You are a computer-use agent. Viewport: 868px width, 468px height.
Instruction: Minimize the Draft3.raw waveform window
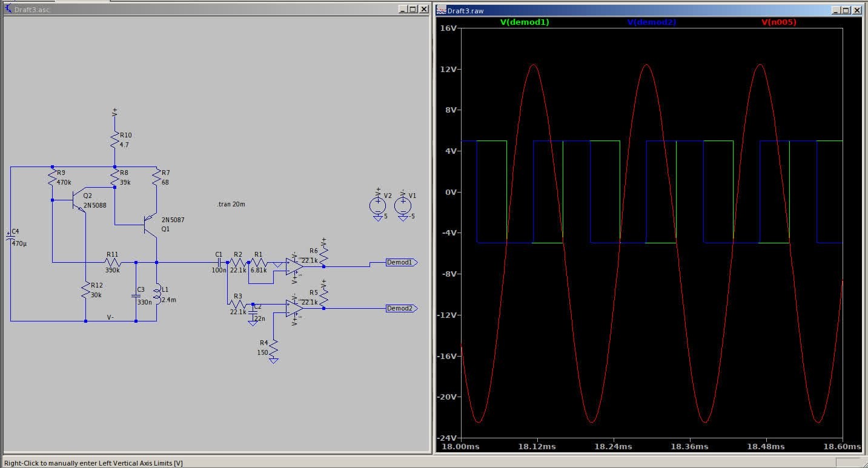(x=835, y=10)
